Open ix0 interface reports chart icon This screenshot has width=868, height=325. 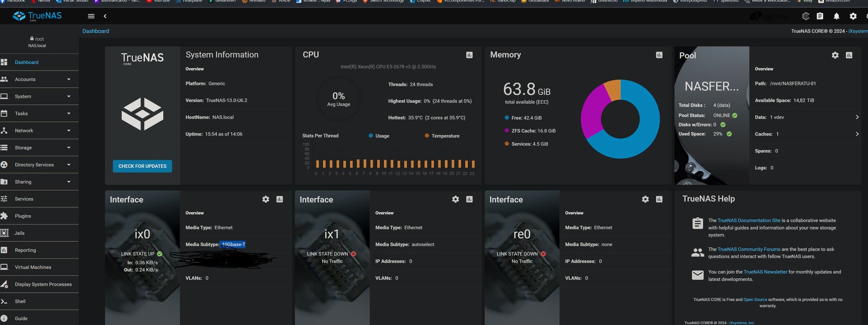coord(280,199)
